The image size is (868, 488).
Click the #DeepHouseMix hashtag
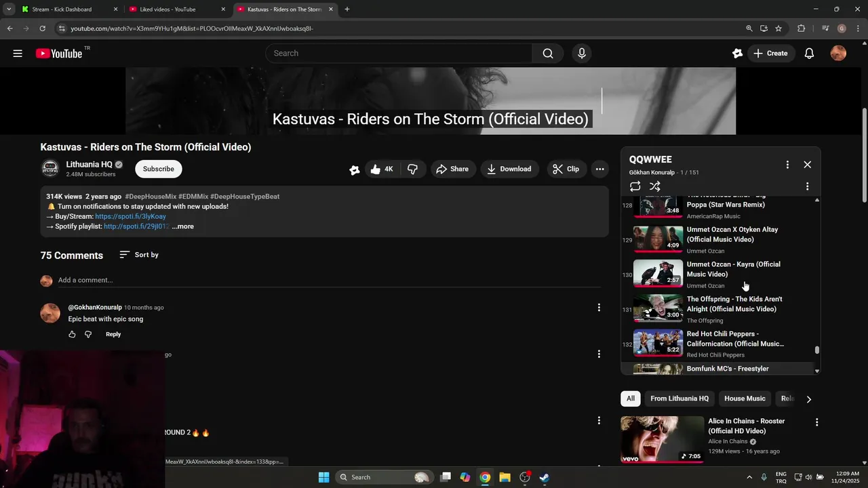[151, 197]
